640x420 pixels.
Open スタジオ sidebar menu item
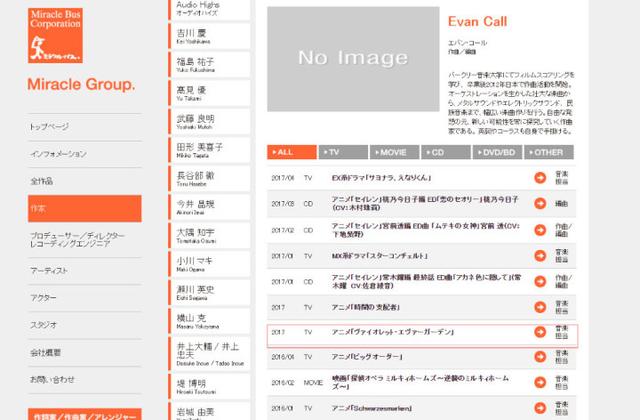84,325
